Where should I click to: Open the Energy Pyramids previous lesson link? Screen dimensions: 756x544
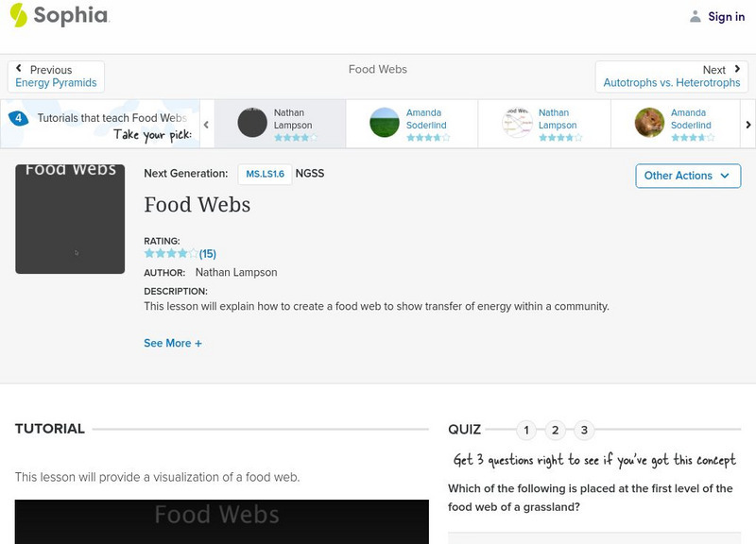tap(56, 83)
